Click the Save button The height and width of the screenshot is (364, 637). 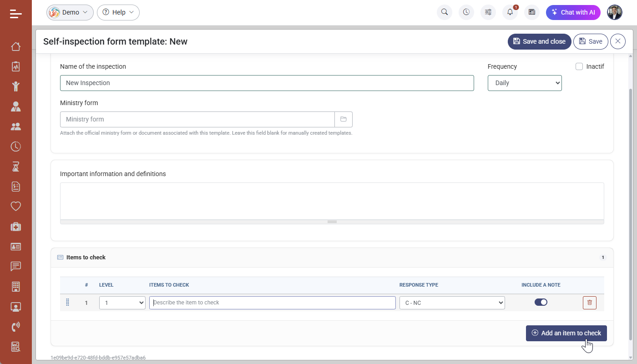(591, 41)
